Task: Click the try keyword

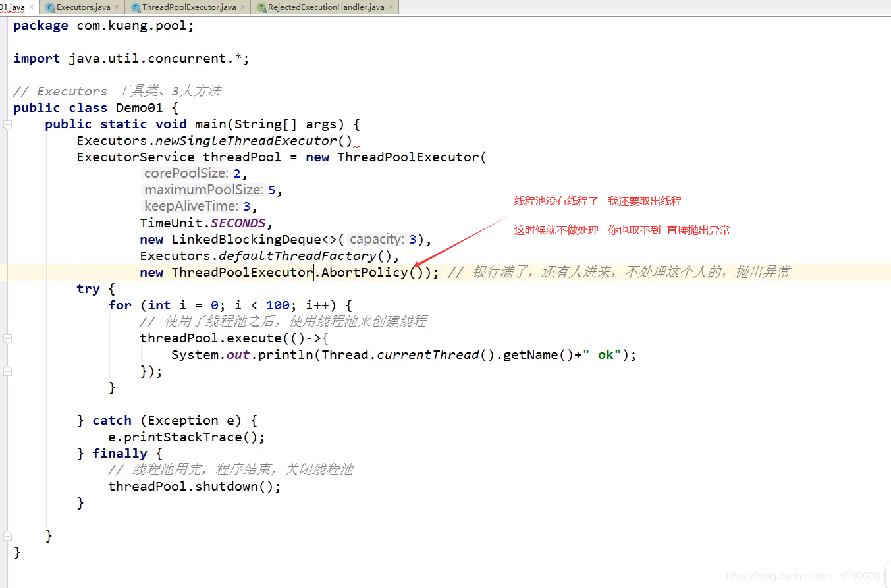Action: click(88, 289)
